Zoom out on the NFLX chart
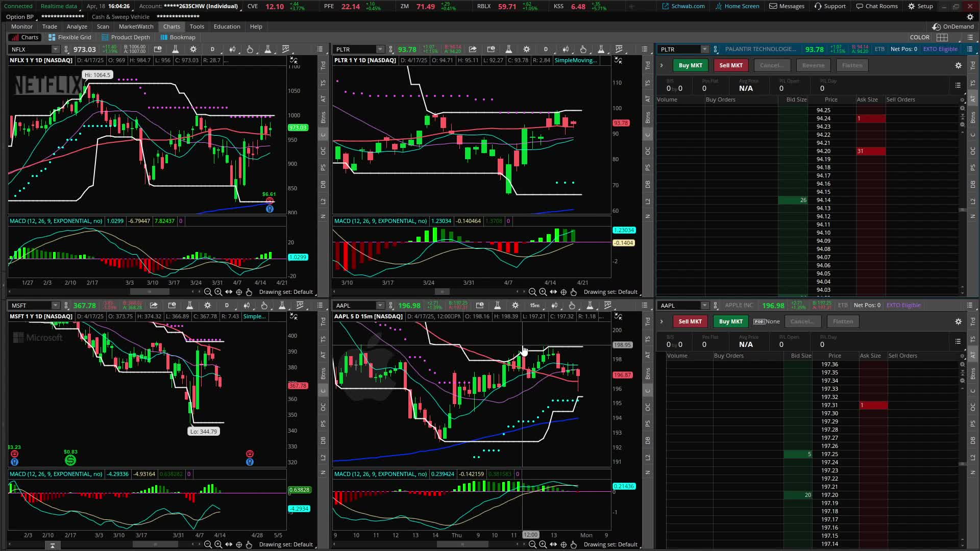980x551 pixels. (x=208, y=292)
